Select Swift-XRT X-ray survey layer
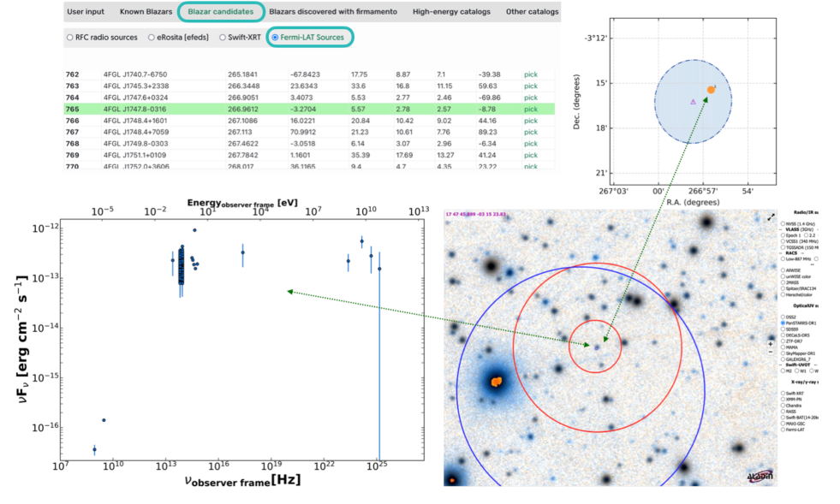Image resolution: width=840 pixels, height=504 pixels. tap(783, 393)
